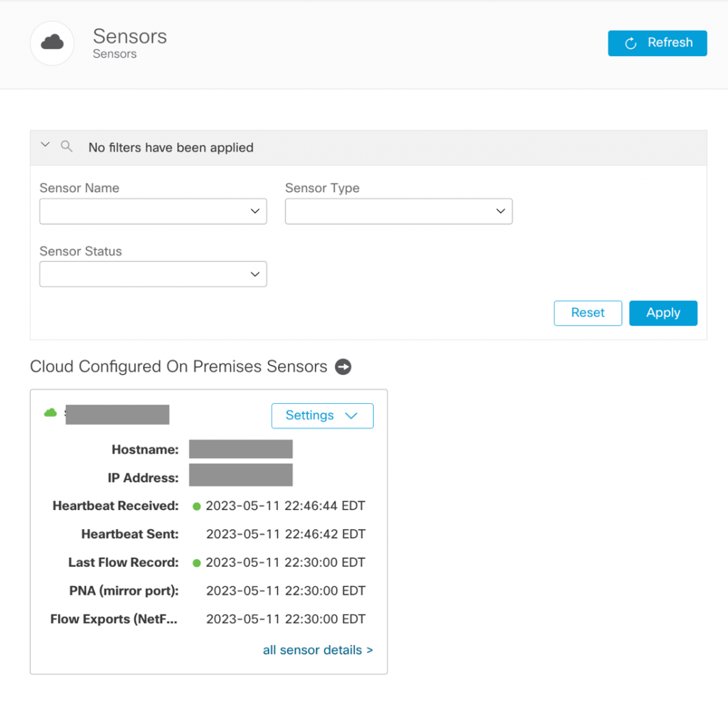Viewport: 728px width, 702px height.
Task: Apply the selected filters
Action: point(663,313)
